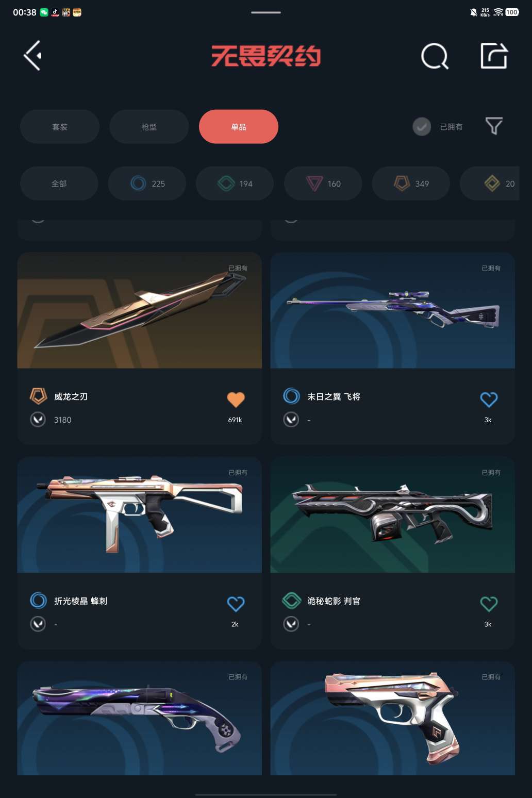
Task: Filter by green diamond tier 194
Action: coord(235,184)
